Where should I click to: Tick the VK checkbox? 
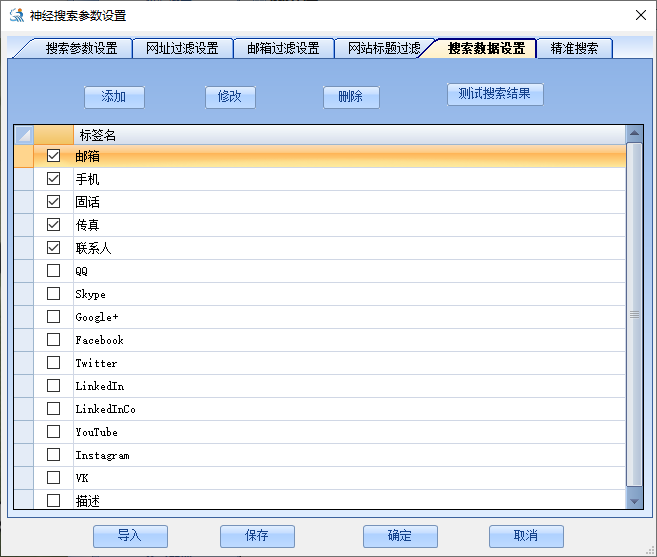point(53,478)
